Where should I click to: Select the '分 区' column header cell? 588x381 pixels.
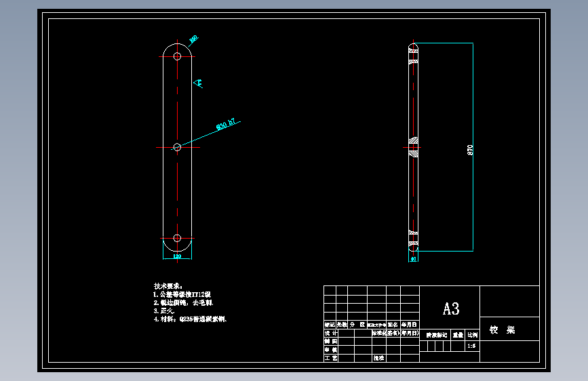[357, 325]
